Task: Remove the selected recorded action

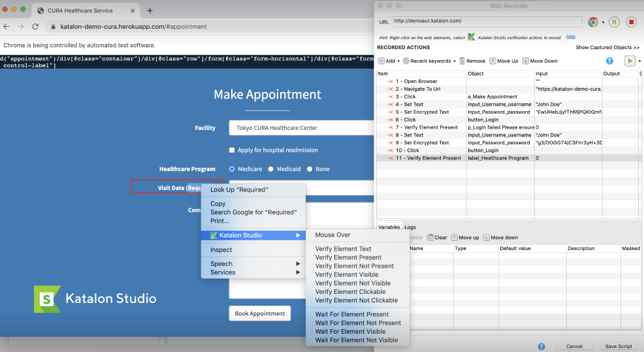Action: pos(472,61)
